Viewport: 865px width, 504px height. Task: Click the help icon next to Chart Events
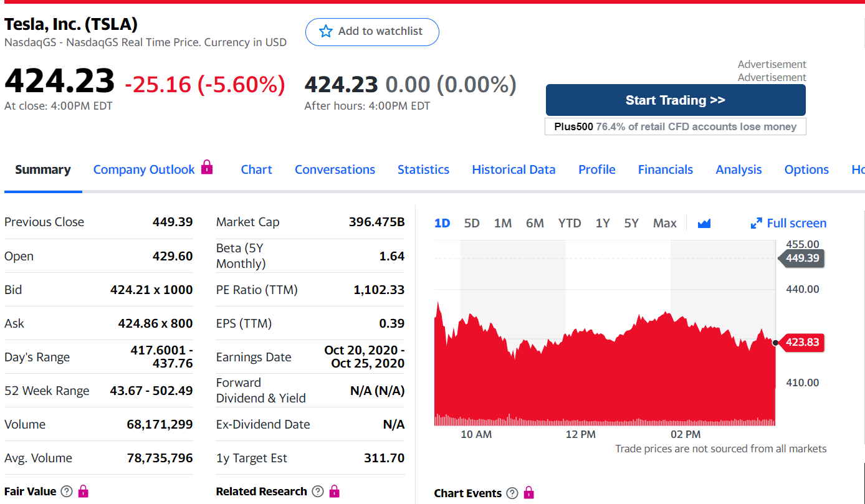coord(512,493)
